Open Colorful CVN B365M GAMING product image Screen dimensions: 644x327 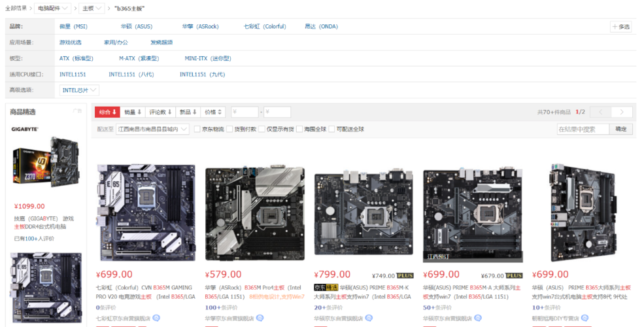(x=146, y=213)
